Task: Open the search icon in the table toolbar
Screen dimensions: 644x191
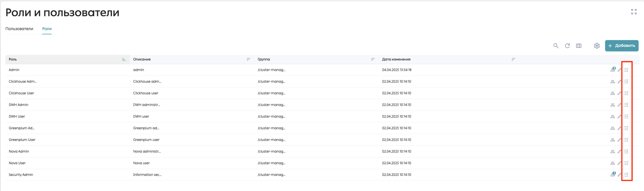Action: (556, 46)
